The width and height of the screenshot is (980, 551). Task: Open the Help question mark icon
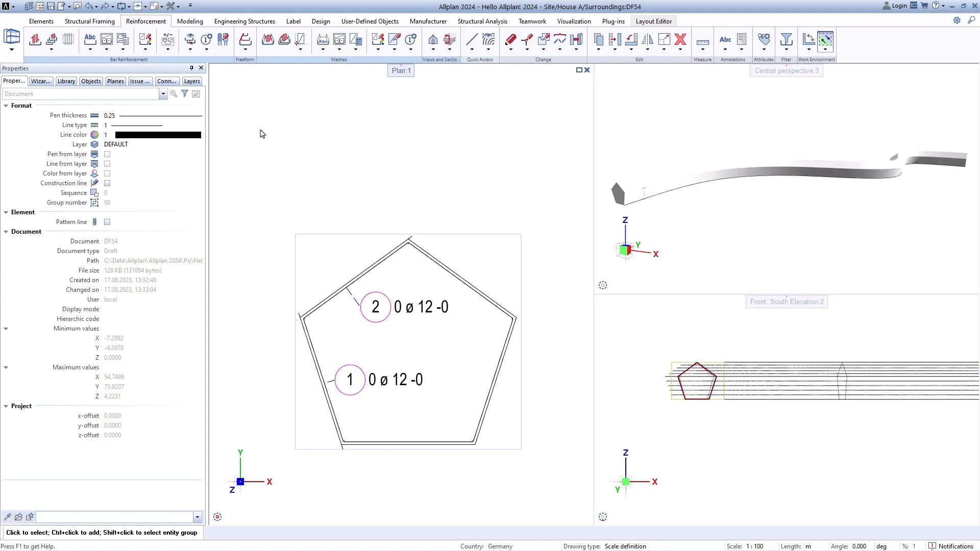[936, 6]
